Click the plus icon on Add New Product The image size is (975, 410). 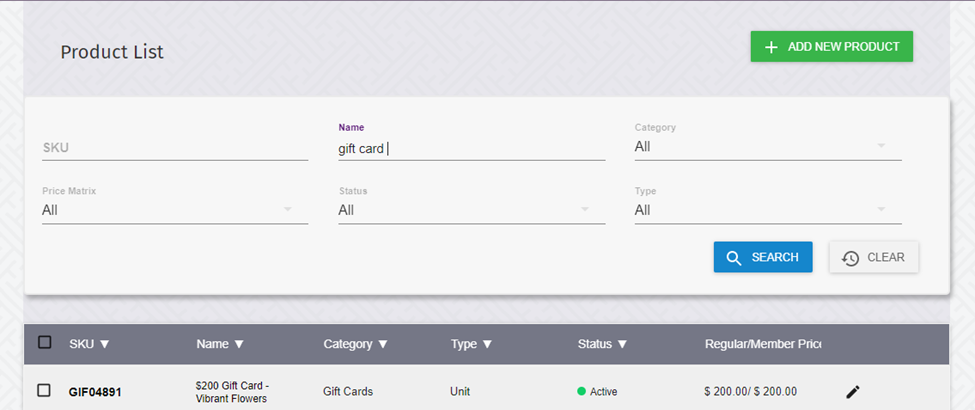pyautogui.click(x=771, y=47)
